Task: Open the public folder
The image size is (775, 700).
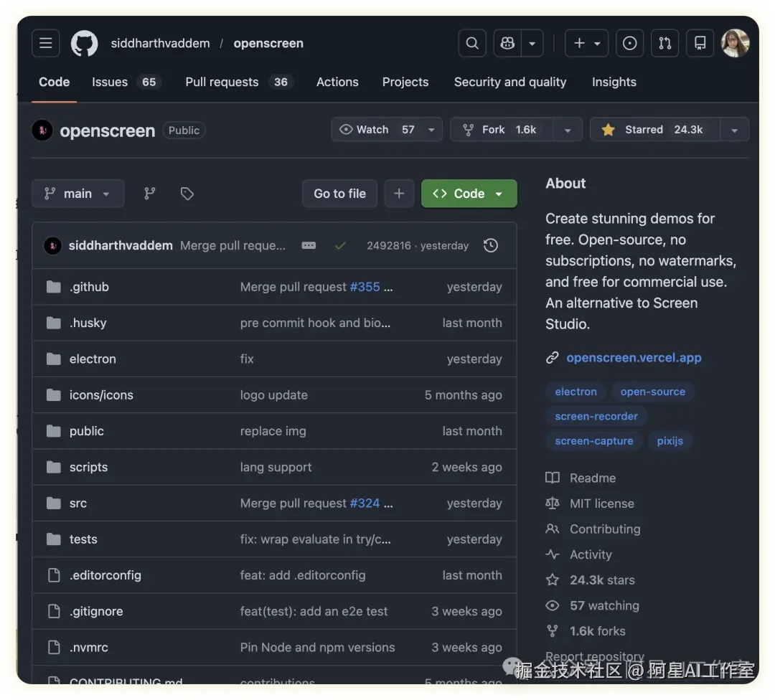Action: tap(87, 431)
